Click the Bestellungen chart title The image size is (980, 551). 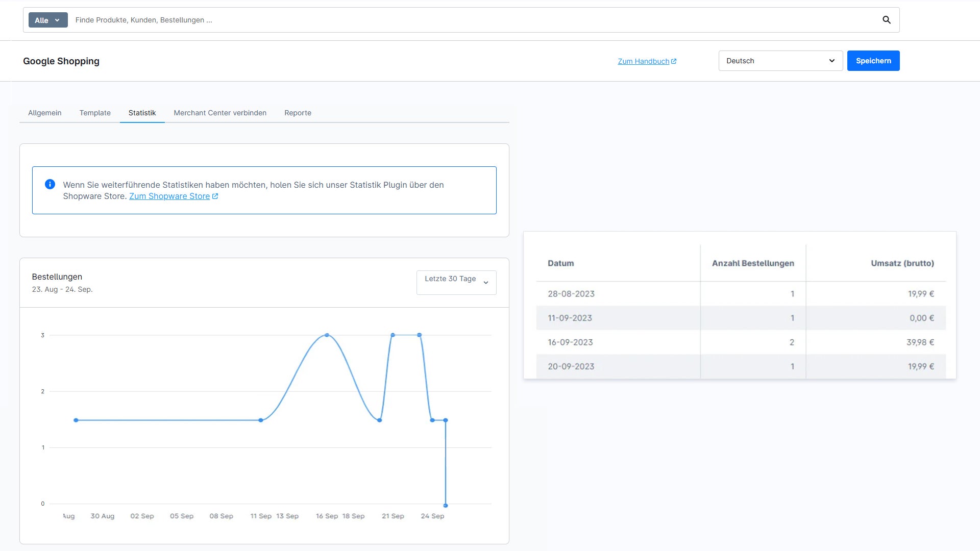click(57, 277)
